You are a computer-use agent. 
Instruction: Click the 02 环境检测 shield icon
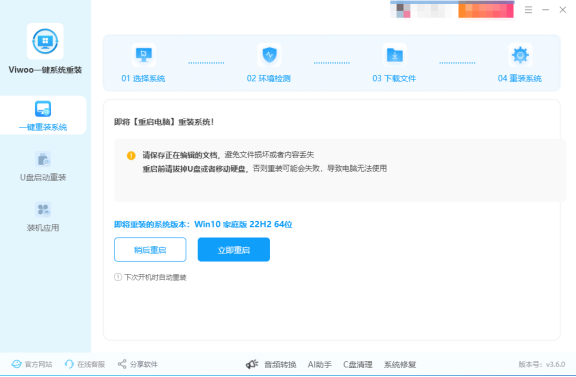coord(269,55)
